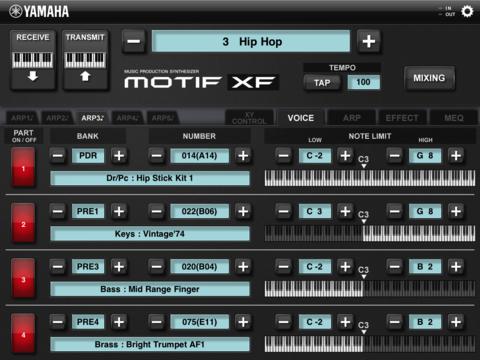Click Part 1 note range keyboard
This screenshot has width=480, height=360.
coord(370,178)
